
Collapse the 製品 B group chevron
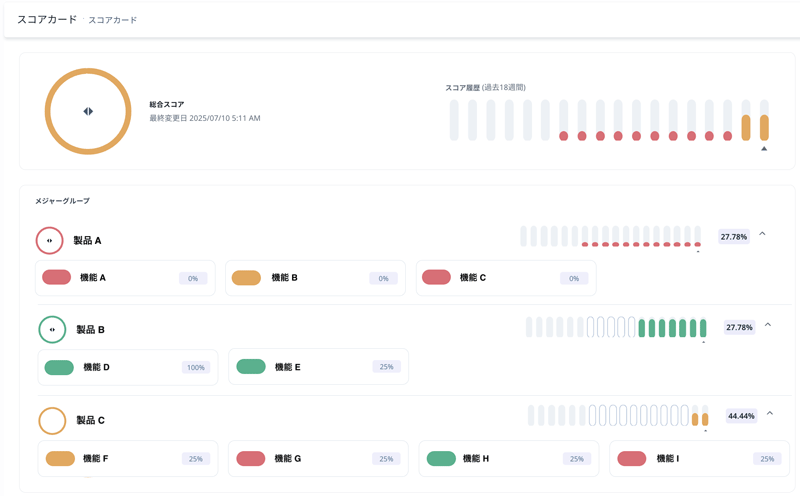pyautogui.click(x=768, y=325)
